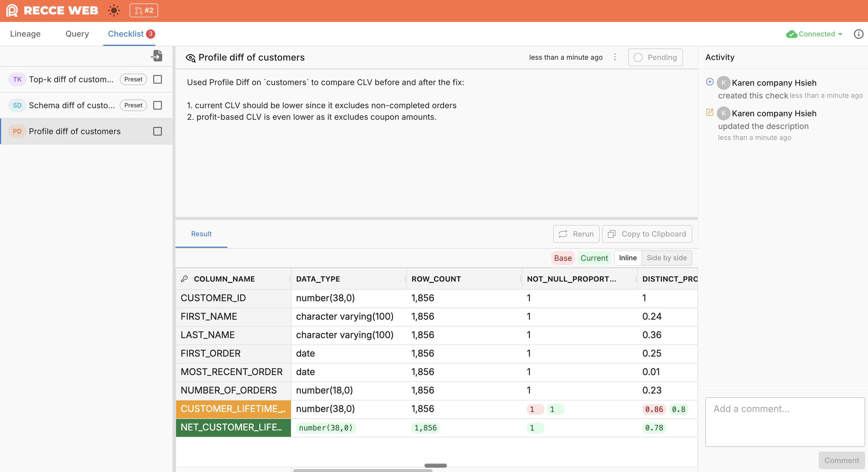Screen dimensions: 868x472
Task: Click the export checklist file icon
Action: (x=157, y=56)
